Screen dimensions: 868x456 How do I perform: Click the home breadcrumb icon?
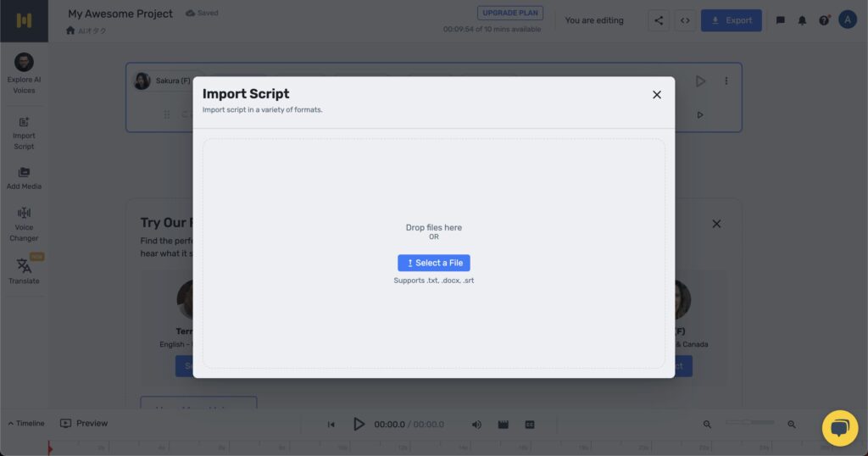click(x=70, y=31)
